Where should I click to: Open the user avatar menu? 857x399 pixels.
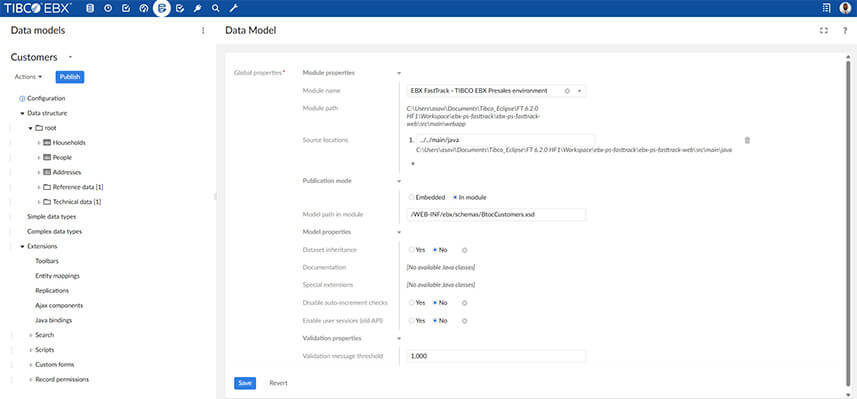[845, 8]
